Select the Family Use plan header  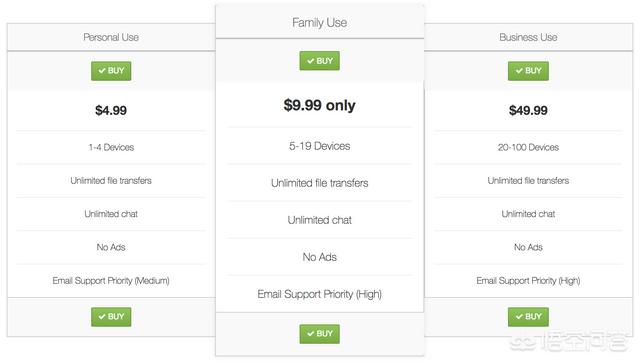(x=320, y=22)
